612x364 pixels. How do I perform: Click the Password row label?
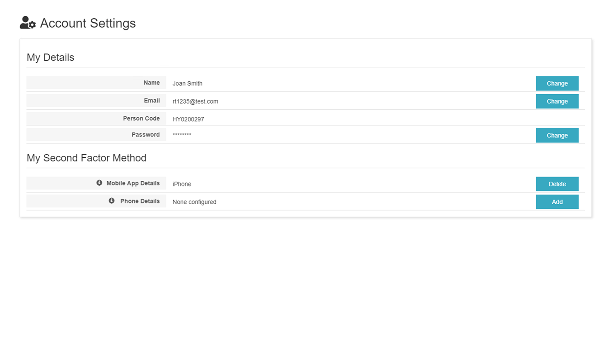tap(146, 135)
